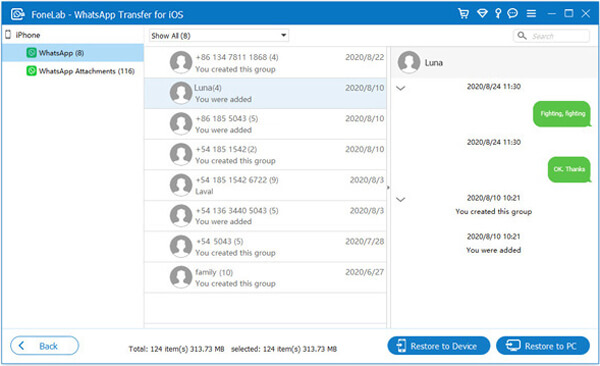Click into the Search field
The image size is (600, 366).
551,36
